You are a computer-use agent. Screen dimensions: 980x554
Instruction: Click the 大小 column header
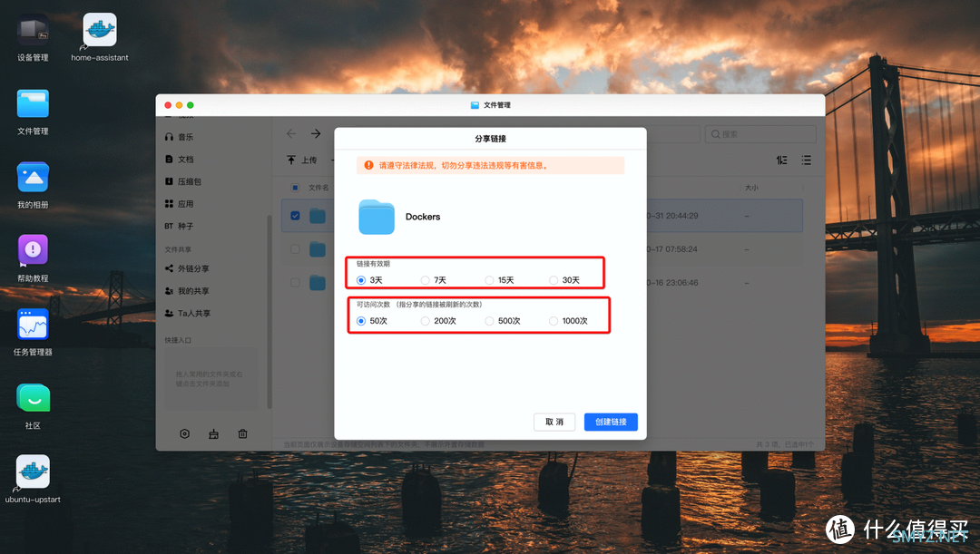[751, 188]
